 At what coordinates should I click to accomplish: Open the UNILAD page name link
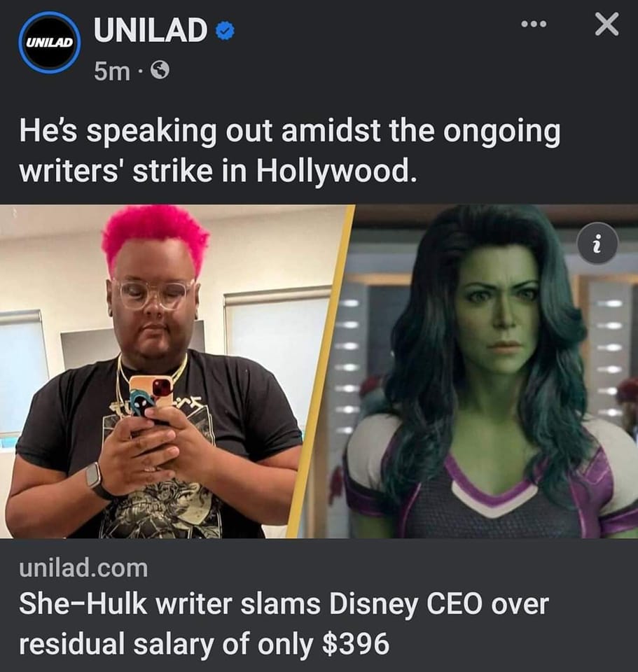tap(150, 30)
